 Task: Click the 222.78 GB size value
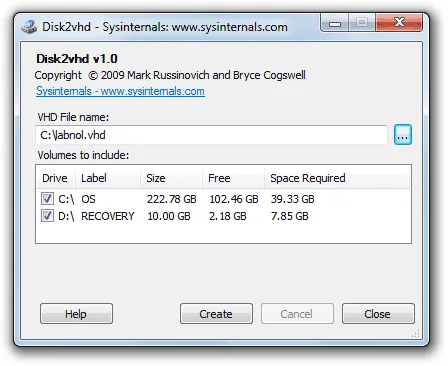point(172,199)
